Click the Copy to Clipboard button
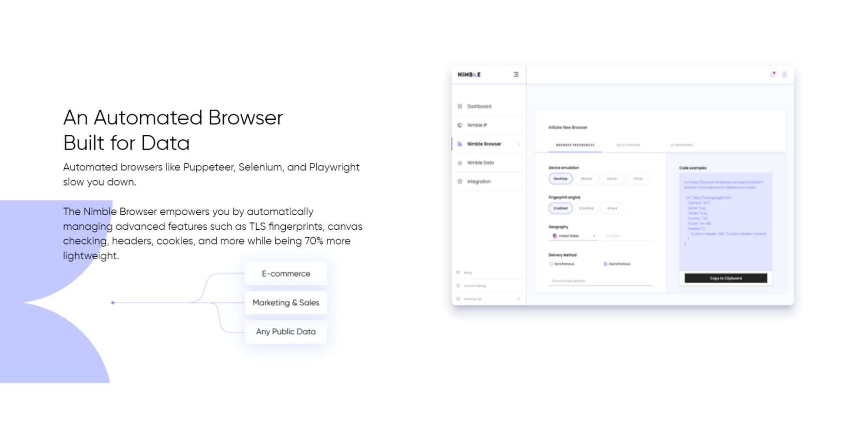This screenshot has width=868, height=422. click(x=726, y=278)
